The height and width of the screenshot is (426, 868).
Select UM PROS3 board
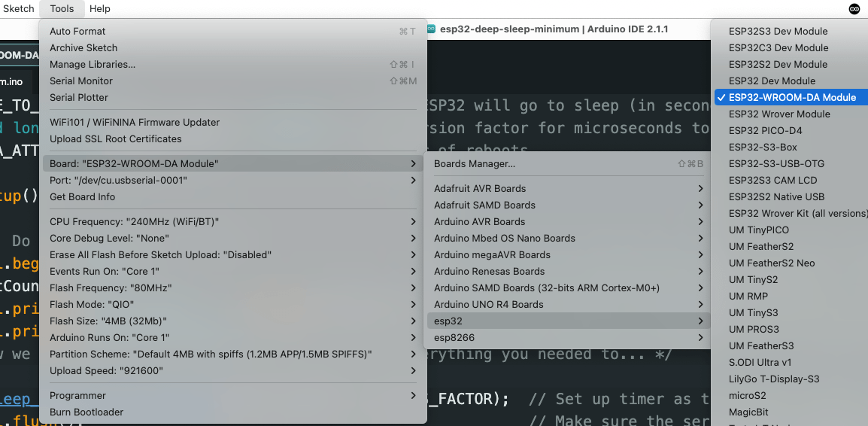791,330
